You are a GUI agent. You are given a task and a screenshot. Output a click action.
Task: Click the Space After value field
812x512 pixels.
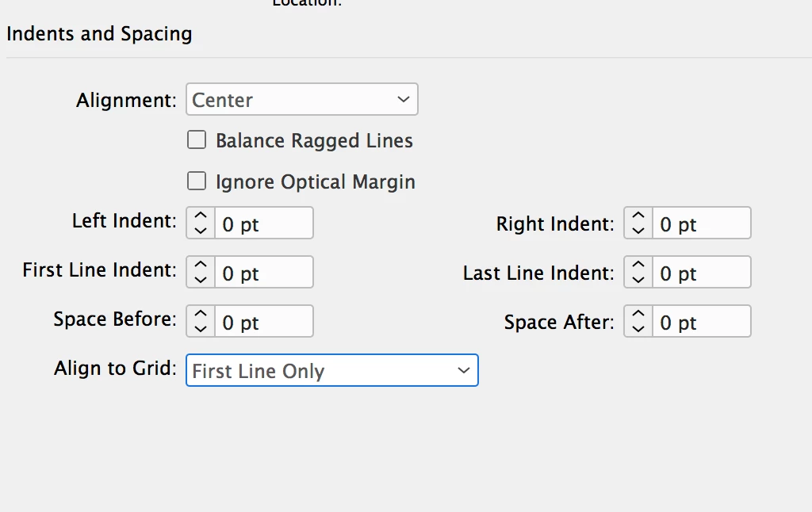point(701,323)
